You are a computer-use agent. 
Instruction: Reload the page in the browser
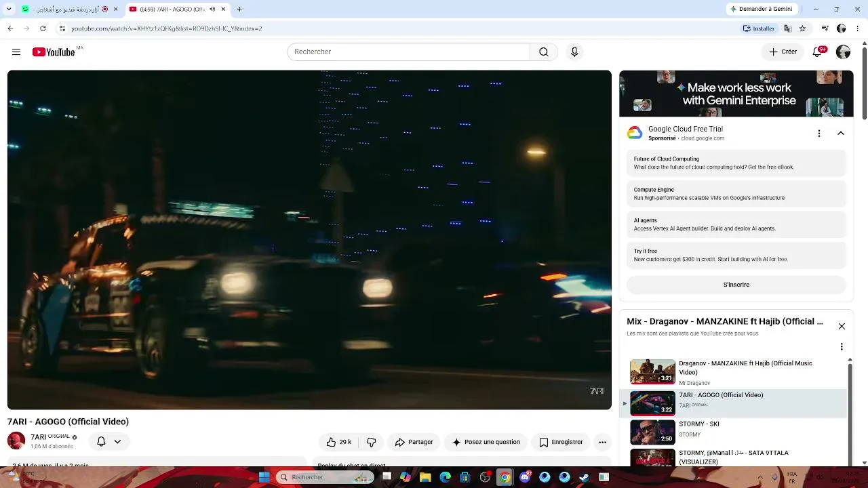(43, 28)
